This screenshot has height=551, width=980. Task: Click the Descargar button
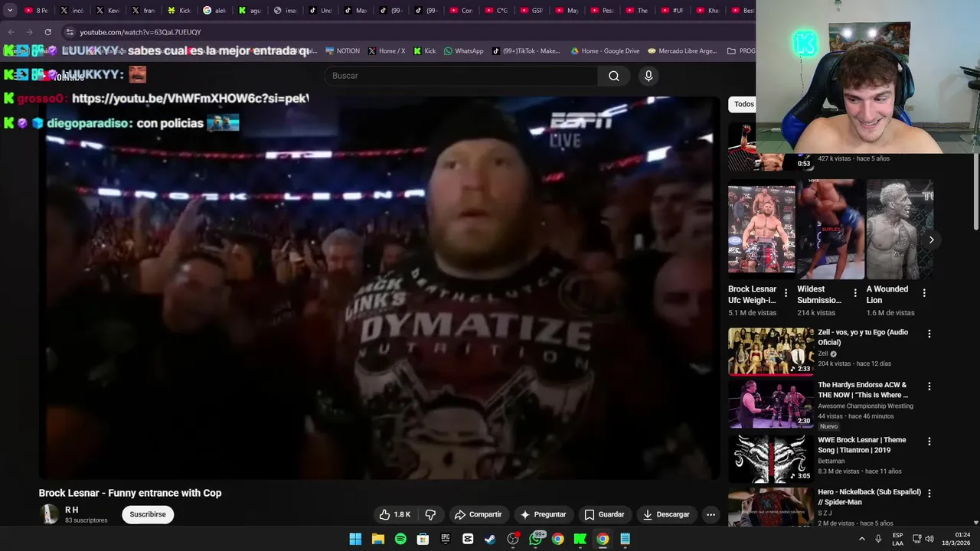pyautogui.click(x=666, y=514)
